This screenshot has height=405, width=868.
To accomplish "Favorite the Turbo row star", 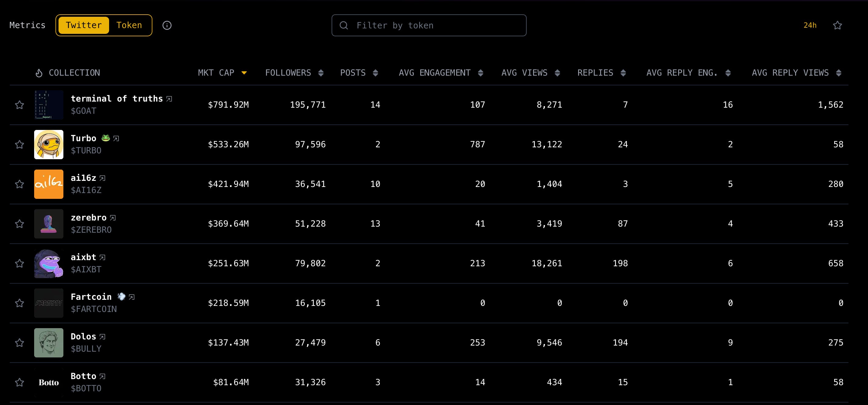I will [x=20, y=145].
